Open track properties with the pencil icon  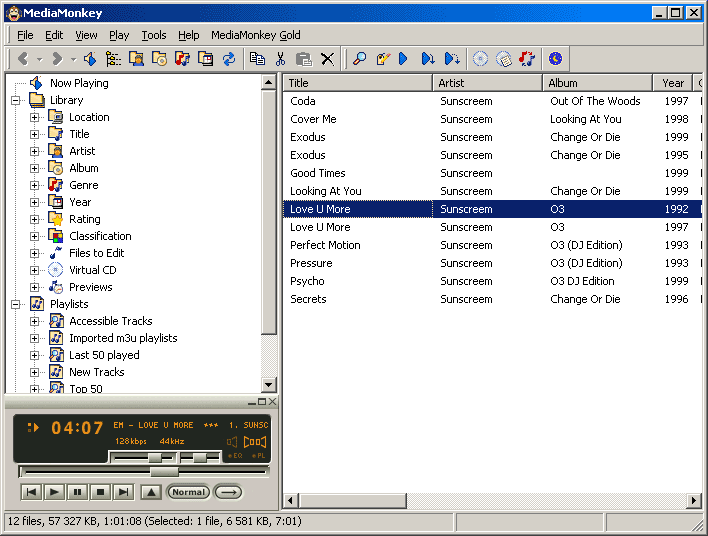[383, 59]
